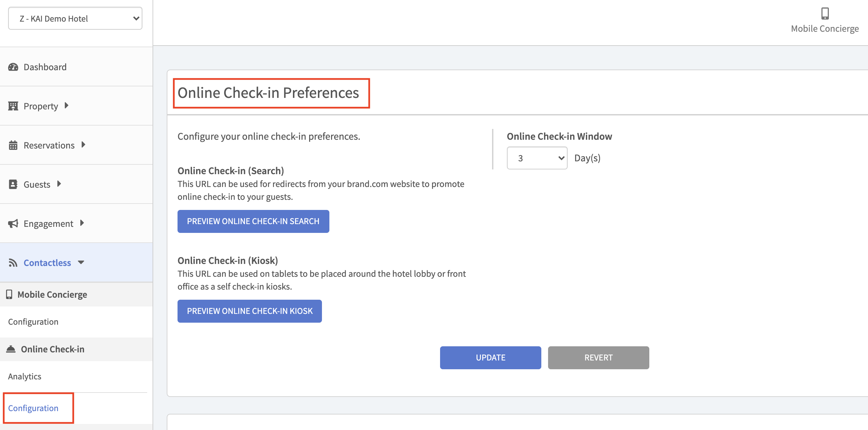Screen dimensions: 868x430
Task: Expand the Reservations submenu arrow
Action: point(83,145)
